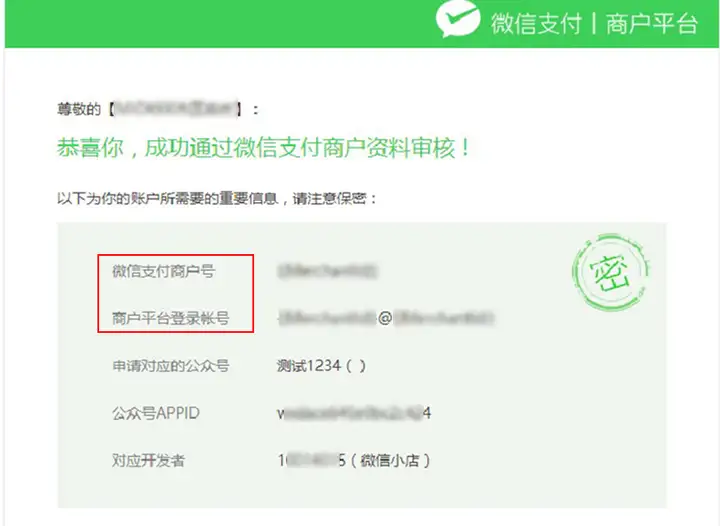Click the blurred login account name before @
Viewport: 720px width, 526px height.
pos(327,318)
